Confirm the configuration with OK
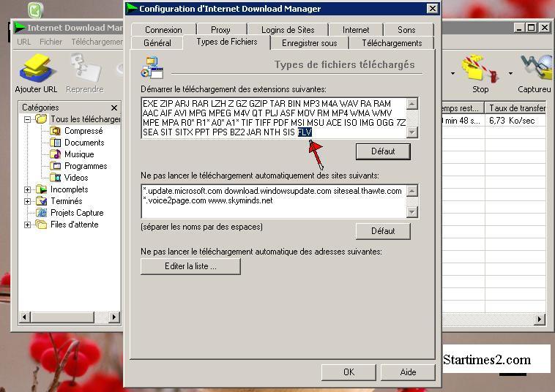 tap(349, 372)
